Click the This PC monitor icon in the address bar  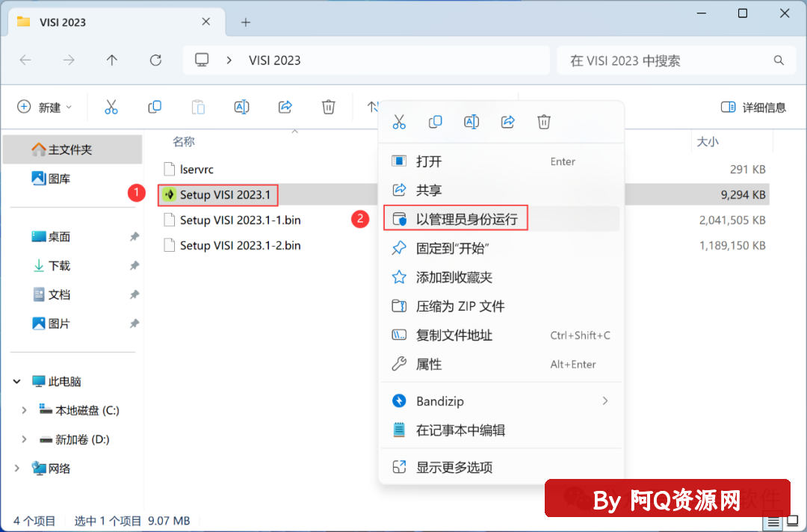click(x=202, y=61)
